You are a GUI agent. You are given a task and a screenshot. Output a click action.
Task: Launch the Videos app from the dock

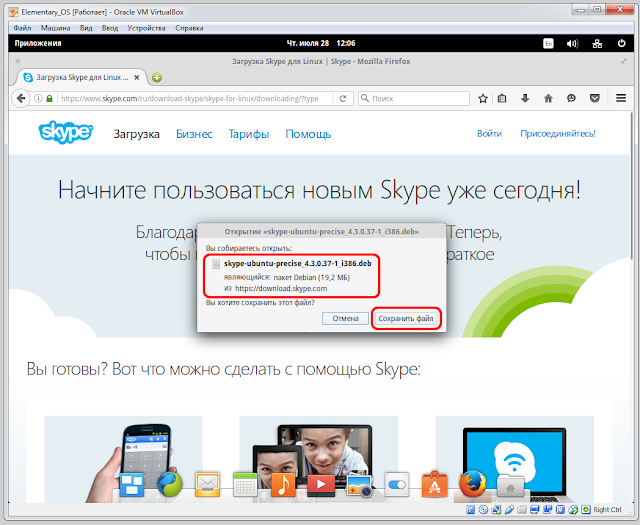(321, 485)
